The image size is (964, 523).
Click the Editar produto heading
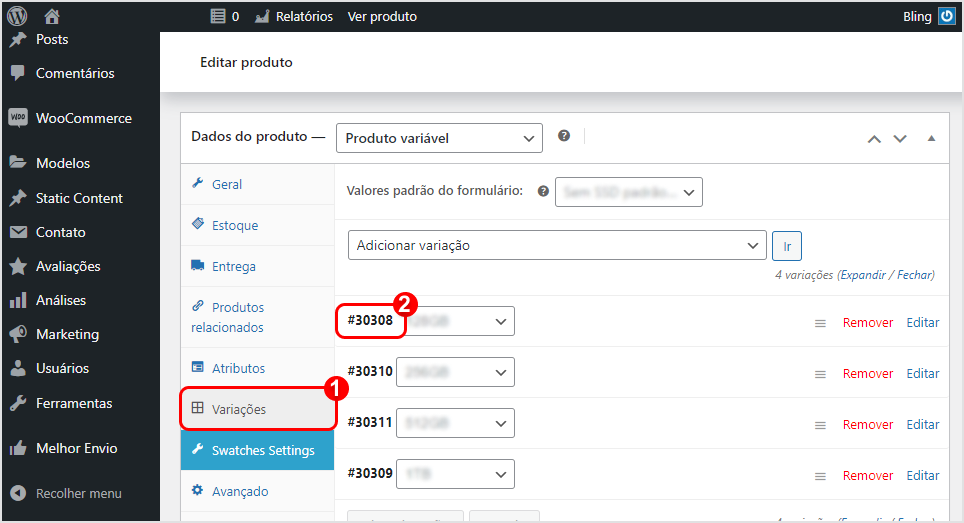246,63
